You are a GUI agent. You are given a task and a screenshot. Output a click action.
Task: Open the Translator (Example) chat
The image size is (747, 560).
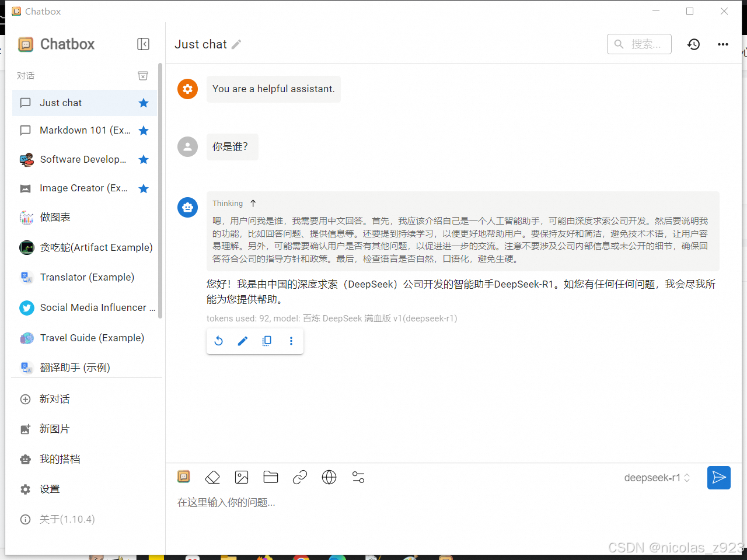point(85,277)
